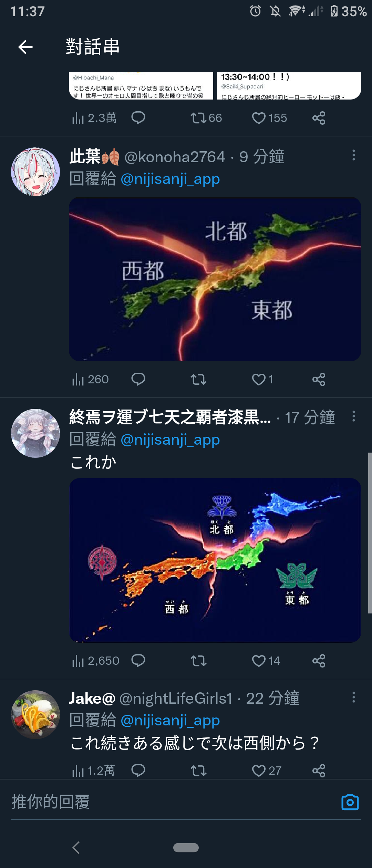This screenshot has width=372, height=868.
Task: Open the @nijisanji_app link in konoha2764's reply
Action: tap(170, 179)
